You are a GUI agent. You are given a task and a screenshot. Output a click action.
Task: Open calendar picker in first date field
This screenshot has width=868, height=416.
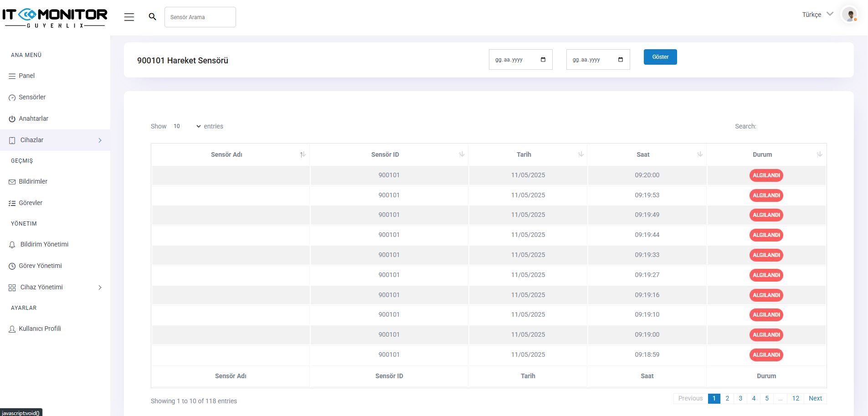coord(543,60)
